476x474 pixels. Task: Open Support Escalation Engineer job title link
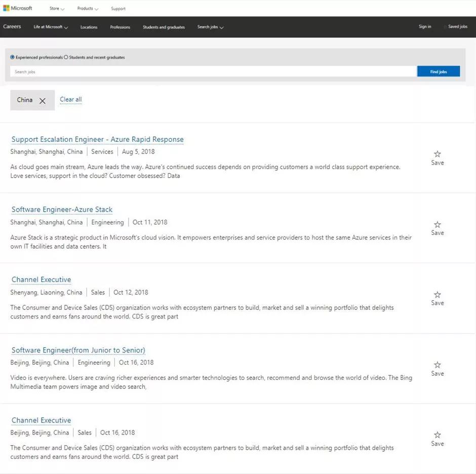[97, 139]
